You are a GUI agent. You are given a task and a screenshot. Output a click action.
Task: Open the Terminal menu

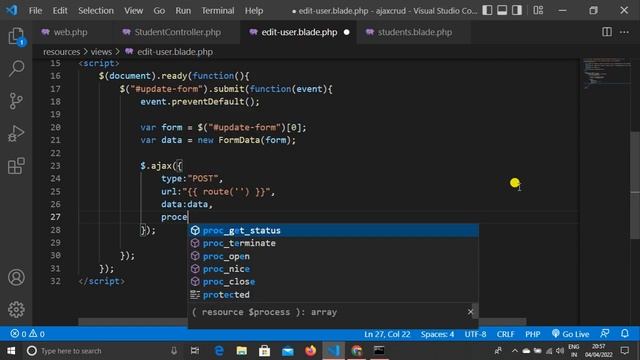218,11
